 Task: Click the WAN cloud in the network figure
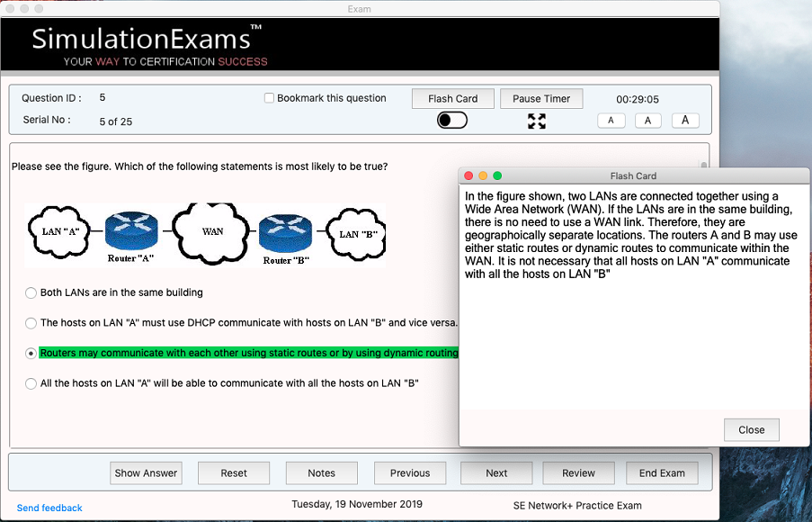click(211, 232)
